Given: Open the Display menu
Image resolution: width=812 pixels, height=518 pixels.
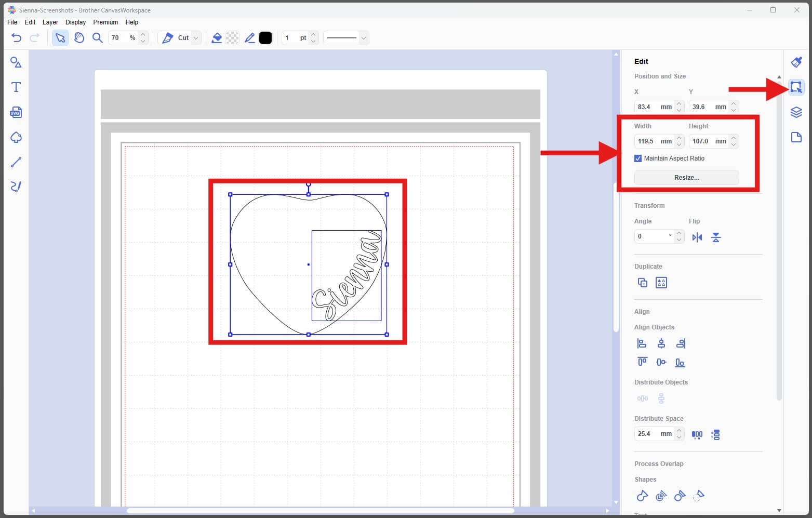Looking at the screenshot, I should coord(76,22).
